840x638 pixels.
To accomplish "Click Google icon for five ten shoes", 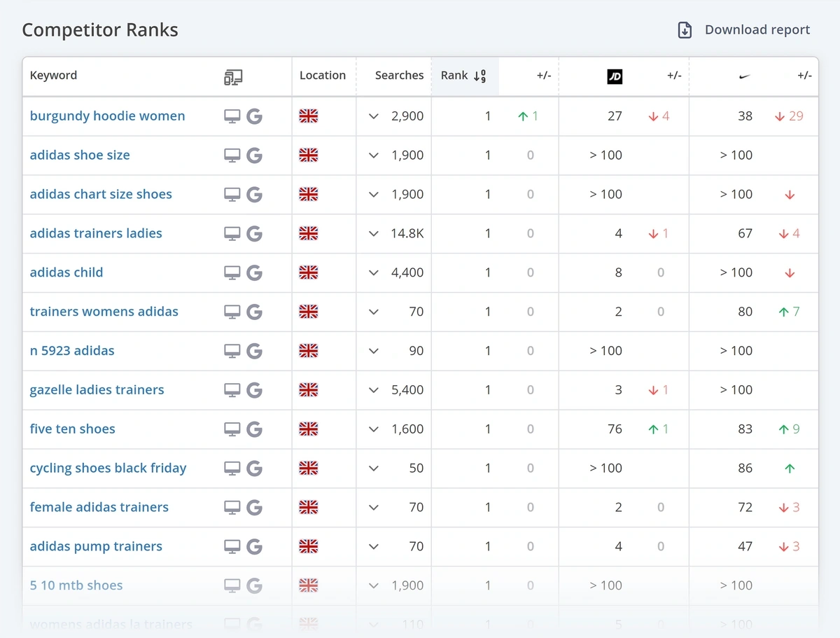I will (x=255, y=429).
